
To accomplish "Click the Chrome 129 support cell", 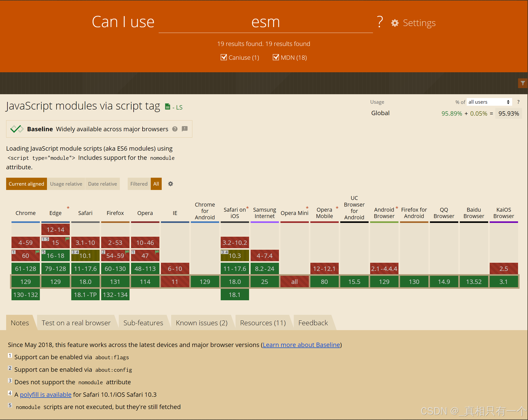I will [26, 282].
